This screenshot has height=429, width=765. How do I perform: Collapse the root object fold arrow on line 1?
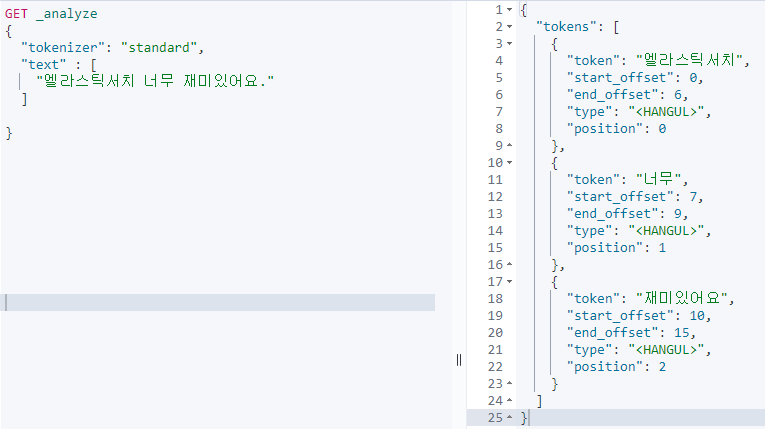(x=509, y=10)
